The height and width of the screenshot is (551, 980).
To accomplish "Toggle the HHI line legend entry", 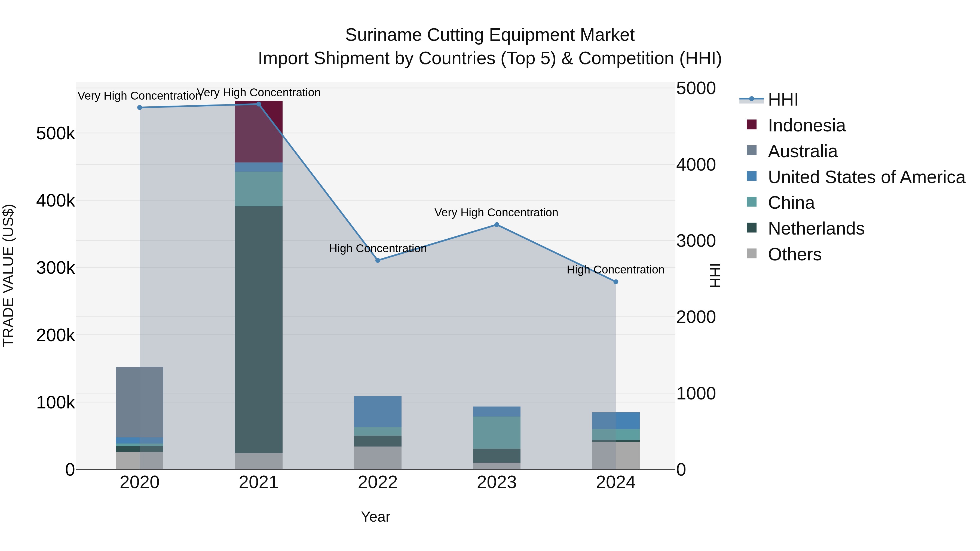I will (768, 100).
